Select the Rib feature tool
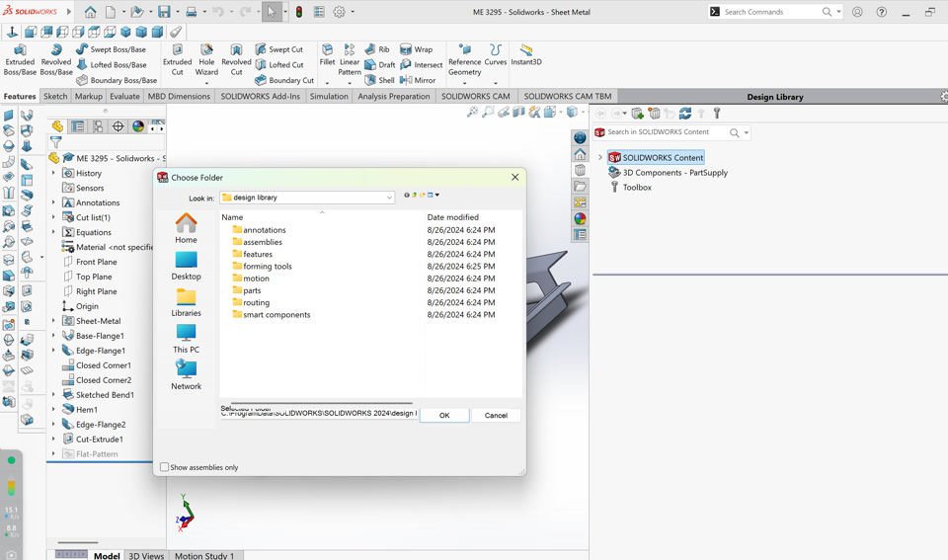 (x=377, y=49)
